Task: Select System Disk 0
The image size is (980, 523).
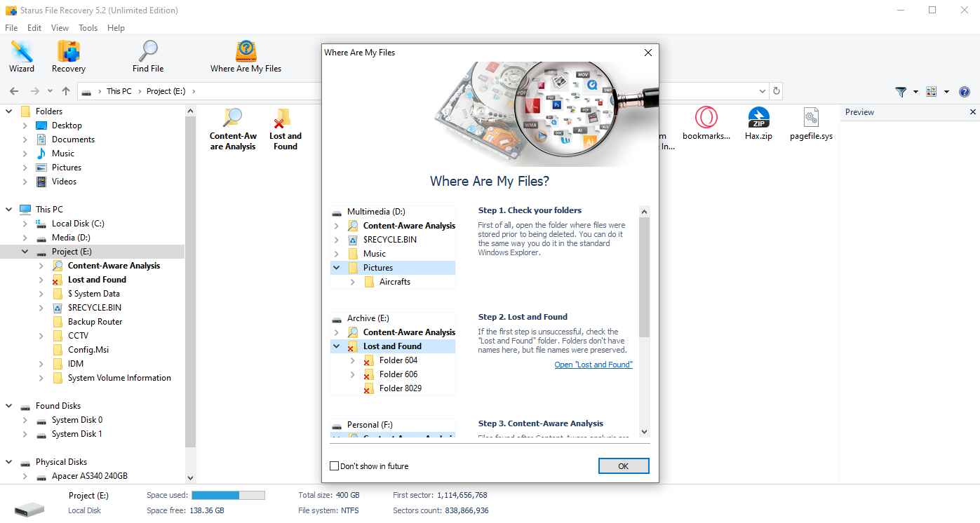Action: (x=77, y=420)
